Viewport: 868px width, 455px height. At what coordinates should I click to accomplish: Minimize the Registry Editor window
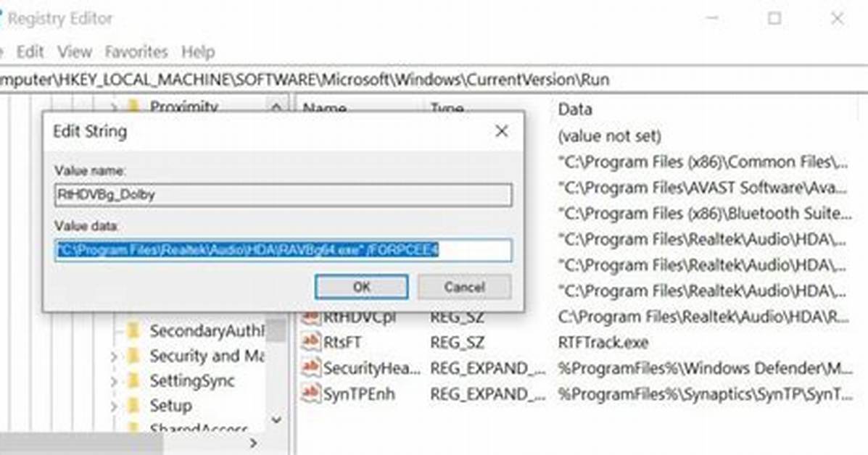pos(712,18)
